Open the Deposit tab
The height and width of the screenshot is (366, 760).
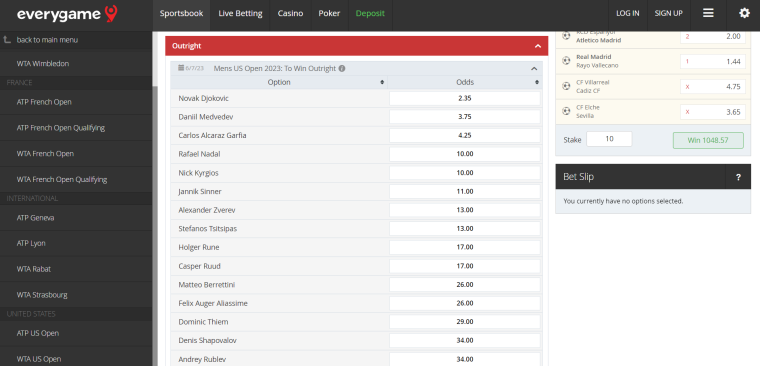[x=370, y=15]
